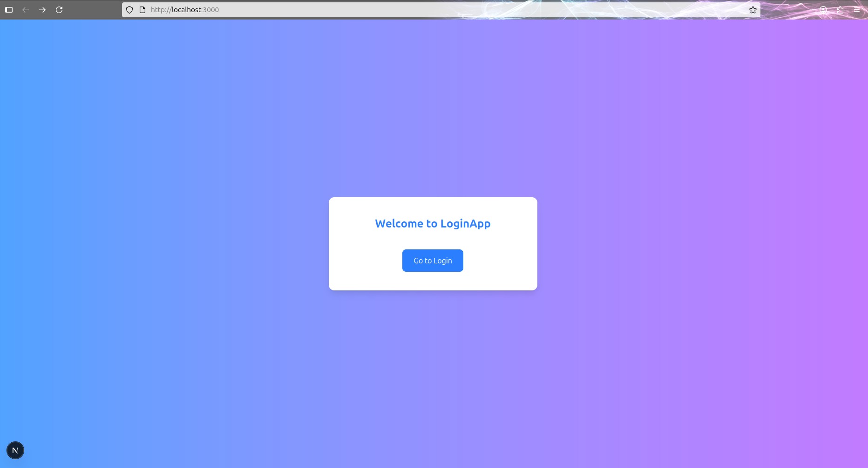Navigate back with the back arrow
The width and height of the screenshot is (868, 468).
tap(26, 9)
